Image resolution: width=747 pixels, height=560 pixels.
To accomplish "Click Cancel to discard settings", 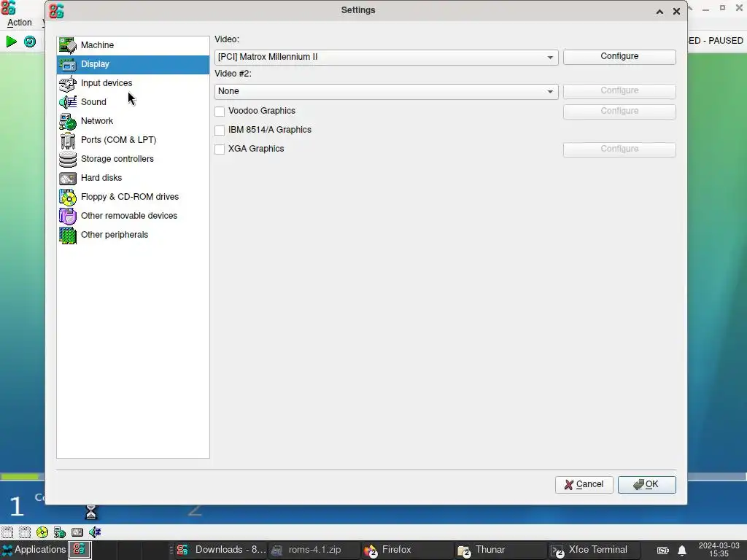I will [584, 485].
